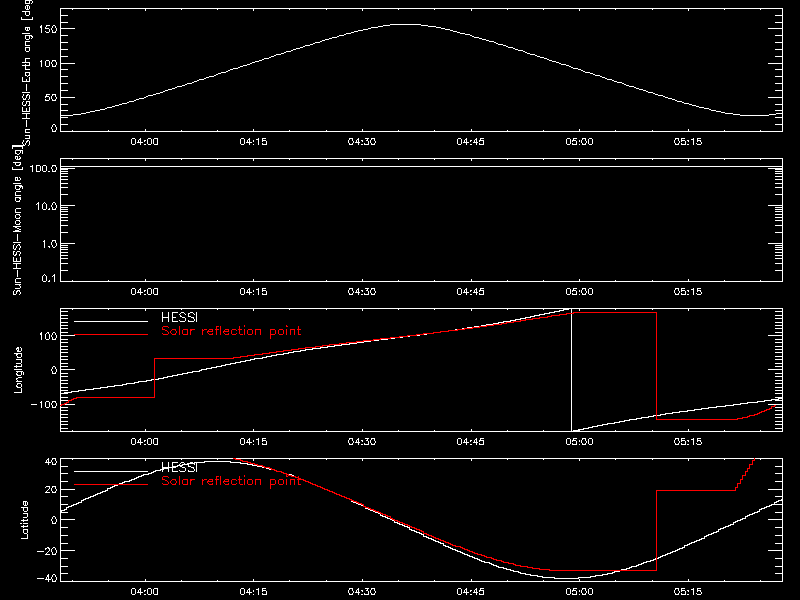800x600 pixels.
Task: Click '04:00' time label under Longitude plot
Action: point(144,442)
